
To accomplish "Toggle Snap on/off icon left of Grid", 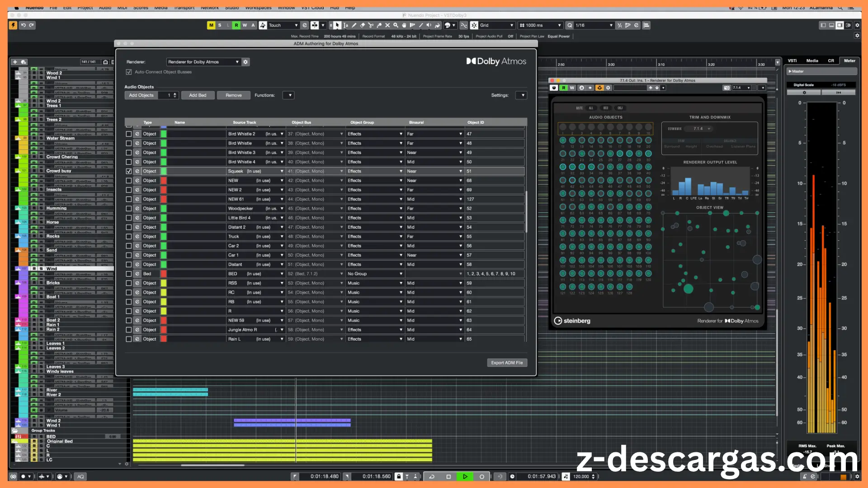I will tap(474, 25).
